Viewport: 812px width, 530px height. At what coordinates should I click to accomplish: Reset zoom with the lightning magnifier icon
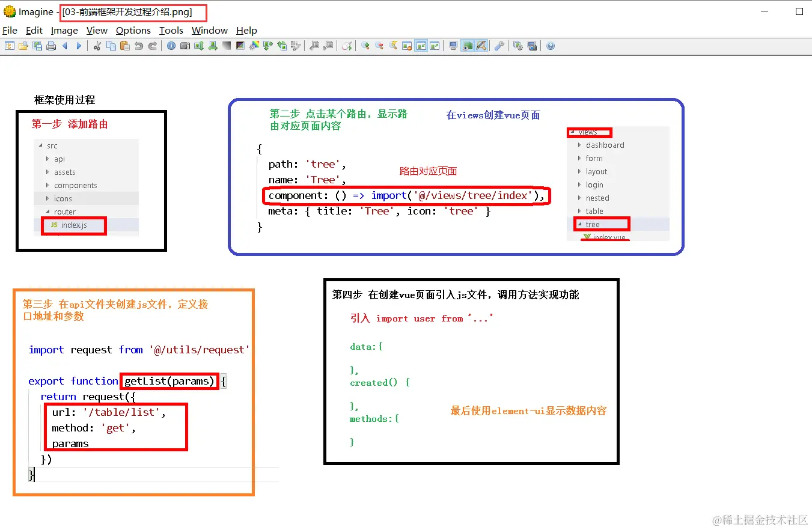click(x=393, y=46)
